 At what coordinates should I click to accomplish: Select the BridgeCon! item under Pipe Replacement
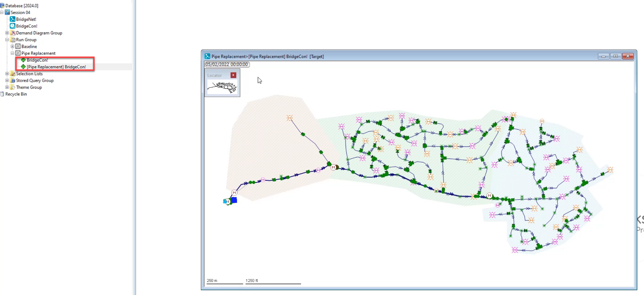(37, 60)
